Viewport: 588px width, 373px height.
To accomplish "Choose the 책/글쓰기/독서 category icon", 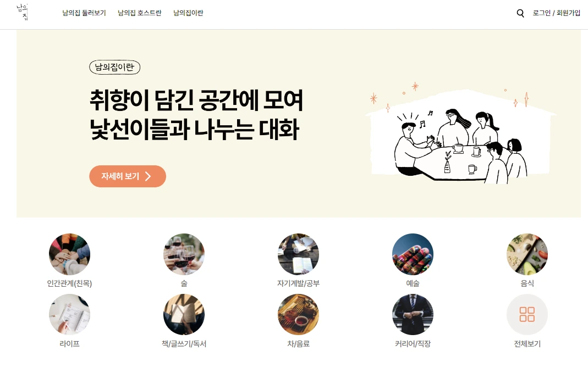I will point(184,315).
